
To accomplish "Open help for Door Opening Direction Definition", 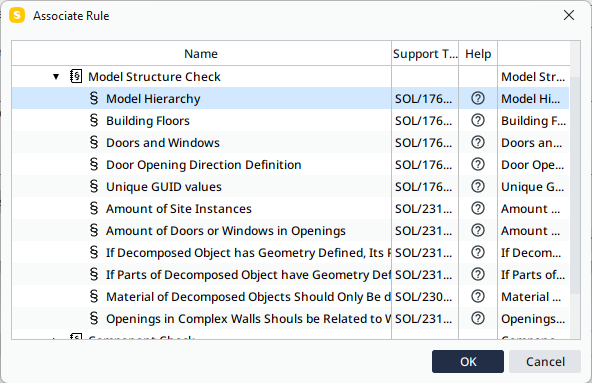I will pos(478,164).
